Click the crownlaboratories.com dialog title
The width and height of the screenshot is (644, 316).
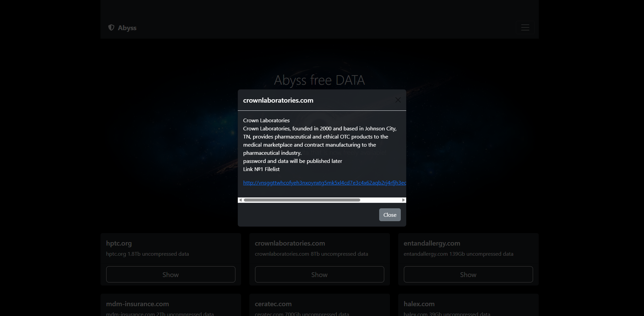278,100
